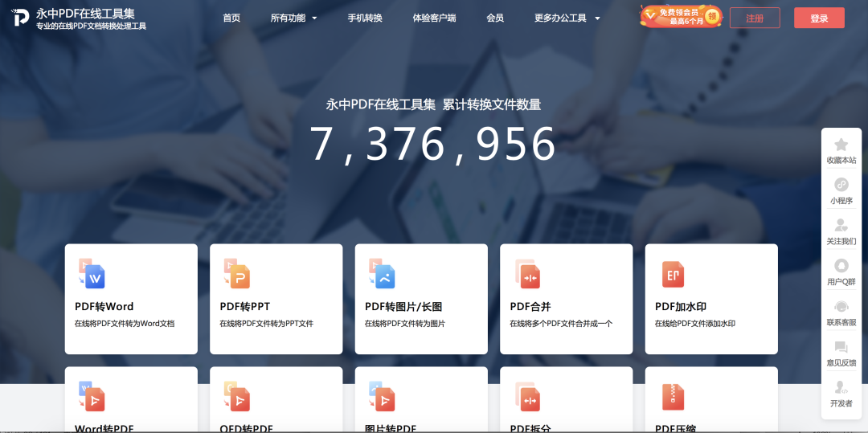Open the PDF拆分 icon
This screenshot has width=868, height=433.
pyautogui.click(x=527, y=397)
